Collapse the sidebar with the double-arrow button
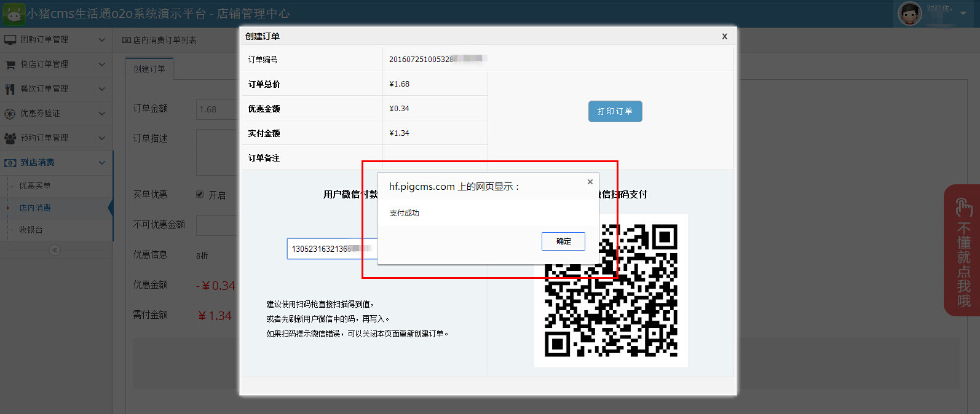The image size is (980, 414). coord(55,250)
